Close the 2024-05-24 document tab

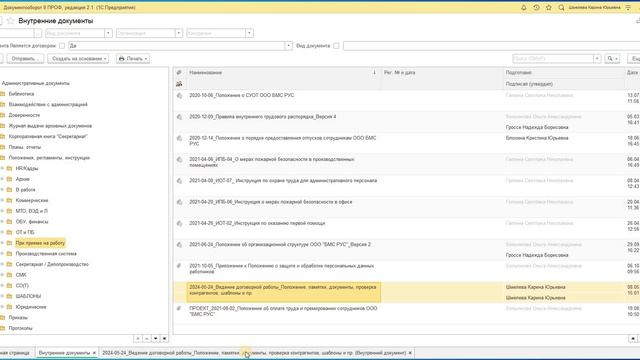(x=410, y=353)
